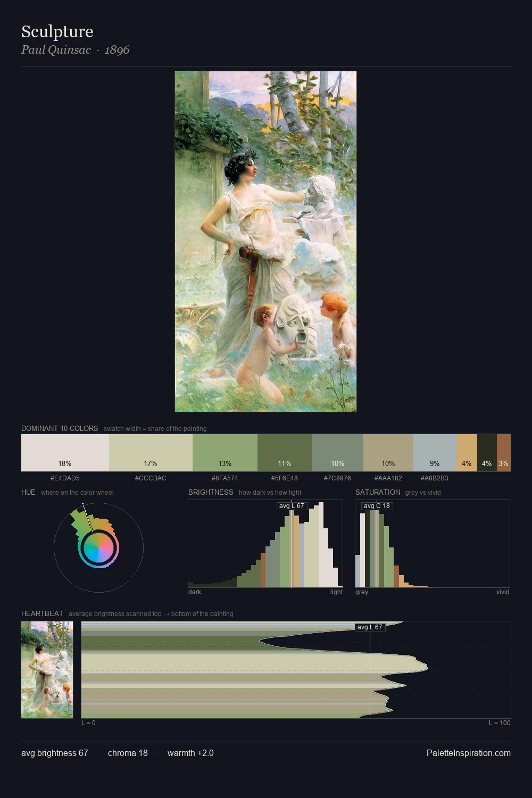Click 'avg brightness 67' in footer

pyautogui.click(x=55, y=753)
